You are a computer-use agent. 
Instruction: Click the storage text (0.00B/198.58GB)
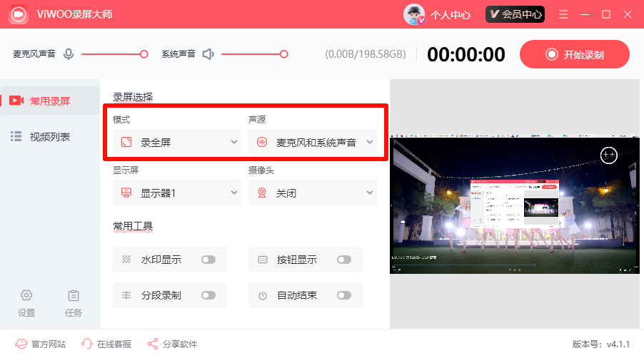pyautogui.click(x=366, y=54)
